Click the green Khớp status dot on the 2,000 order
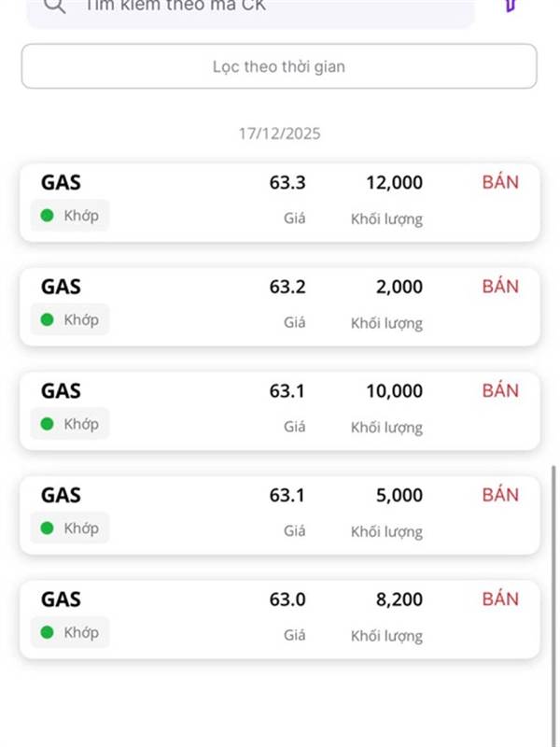This screenshot has height=747, width=560. click(47, 320)
